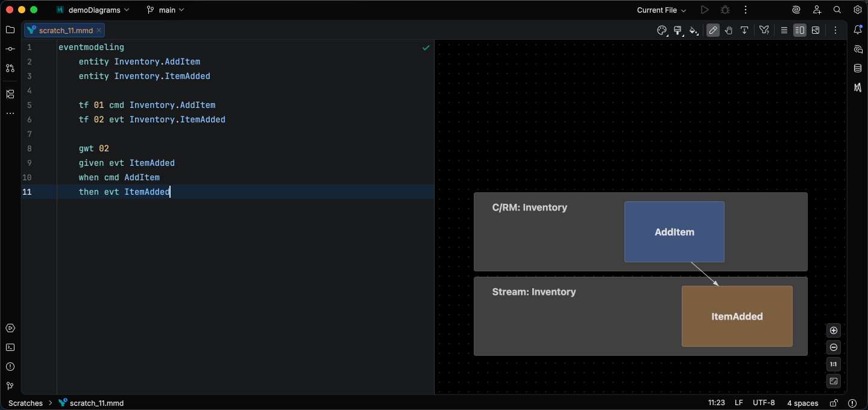Screen dimensions: 868x410
Task: Click 'gwt 02' code line
Action: tap(94, 148)
